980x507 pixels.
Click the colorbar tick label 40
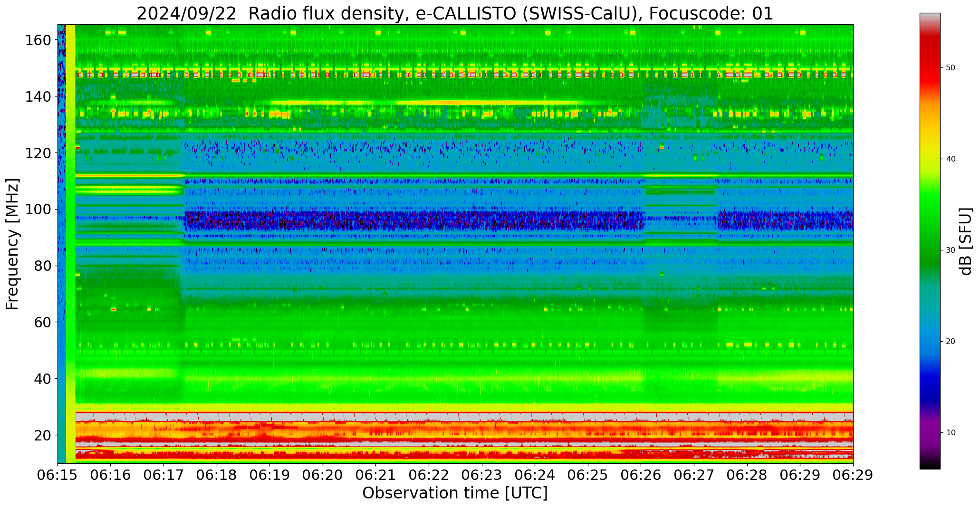click(951, 159)
